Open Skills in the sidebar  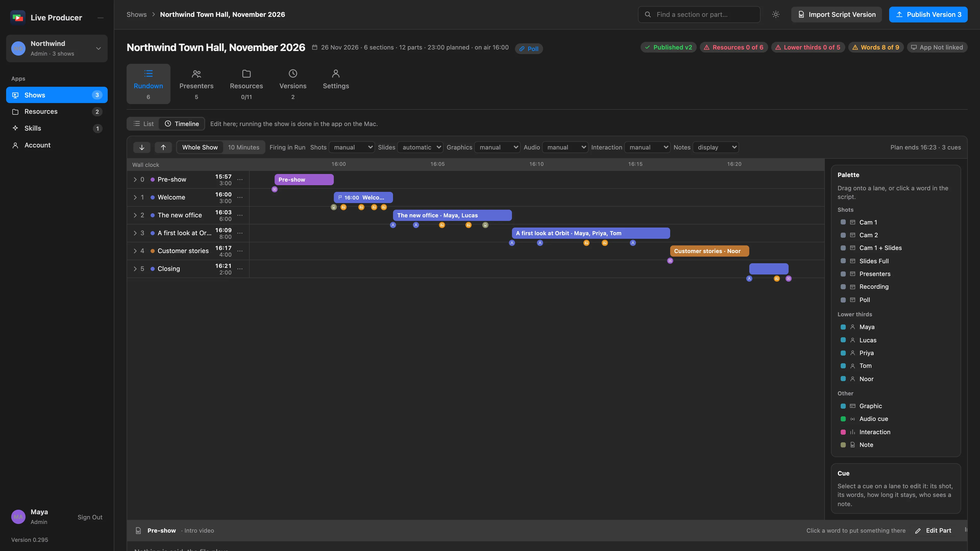click(x=57, y=129)
